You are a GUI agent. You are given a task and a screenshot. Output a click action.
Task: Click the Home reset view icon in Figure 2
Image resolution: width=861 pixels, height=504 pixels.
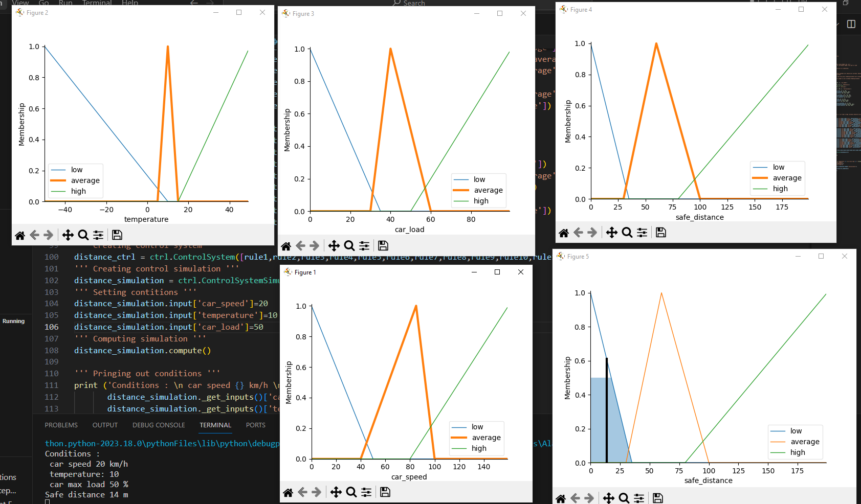tap(20, 235)
